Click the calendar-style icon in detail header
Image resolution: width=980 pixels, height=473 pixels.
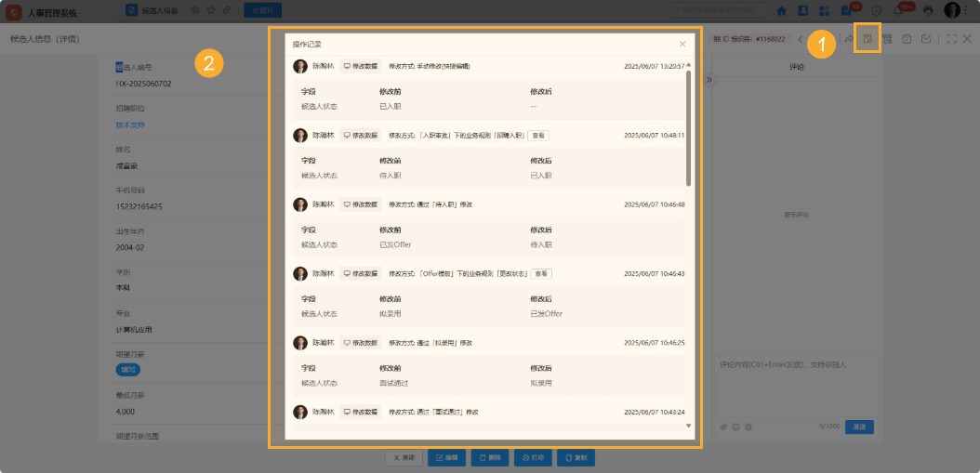coord(907,39)
